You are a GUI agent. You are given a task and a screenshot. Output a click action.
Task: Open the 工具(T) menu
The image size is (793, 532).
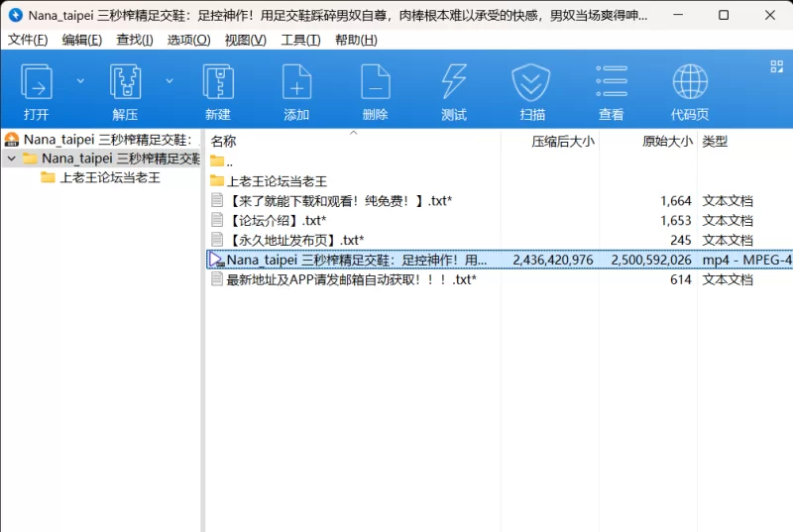pos(301,40)
